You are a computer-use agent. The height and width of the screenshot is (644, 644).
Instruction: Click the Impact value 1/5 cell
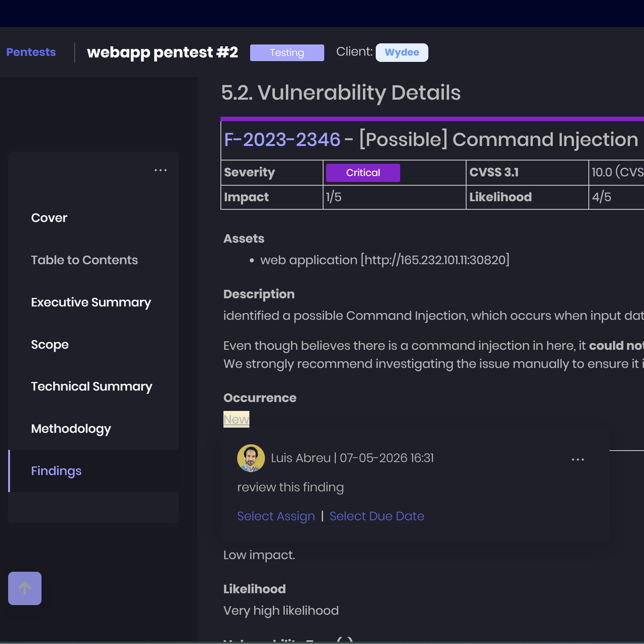tap(394, 197)
